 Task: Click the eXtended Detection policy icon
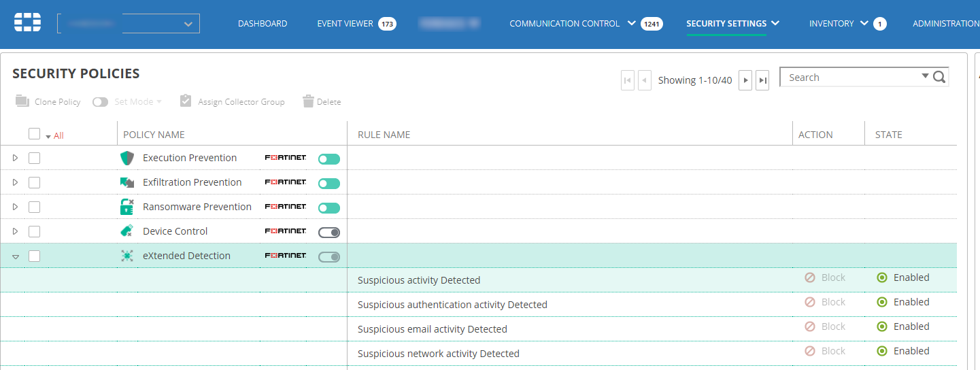click(x=127, y=256)
